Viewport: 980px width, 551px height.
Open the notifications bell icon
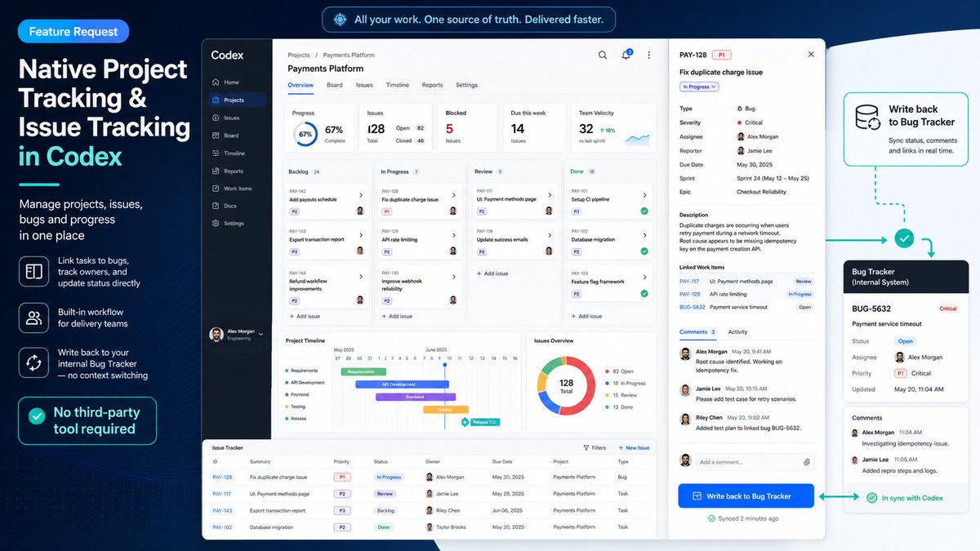[626, 55]
